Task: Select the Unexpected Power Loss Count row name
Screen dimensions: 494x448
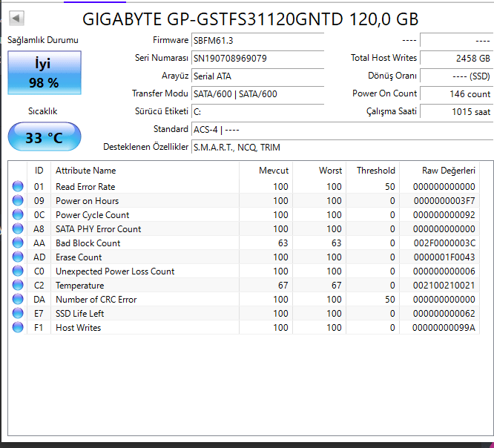Action: tap(115, 271)
